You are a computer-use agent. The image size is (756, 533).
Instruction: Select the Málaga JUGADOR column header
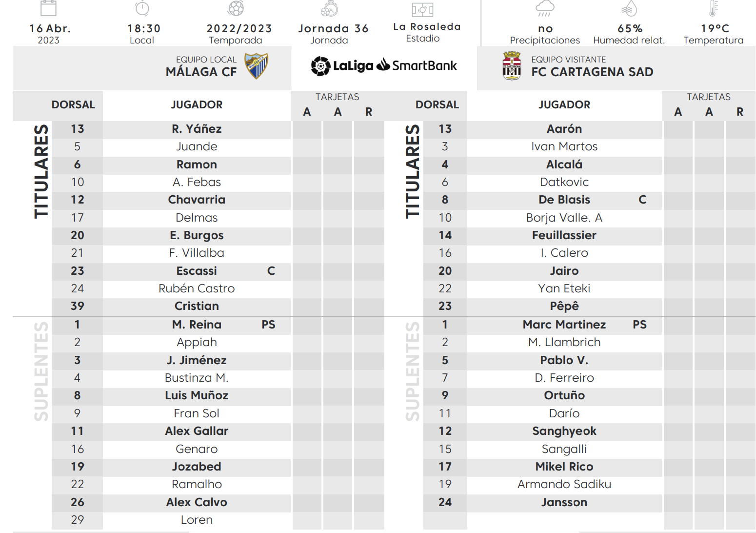197,105
